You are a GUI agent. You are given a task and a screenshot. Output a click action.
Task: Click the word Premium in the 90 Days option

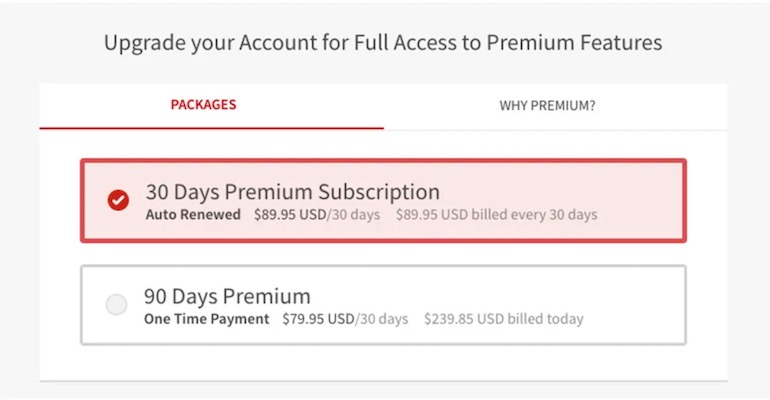tap(267, 296)
